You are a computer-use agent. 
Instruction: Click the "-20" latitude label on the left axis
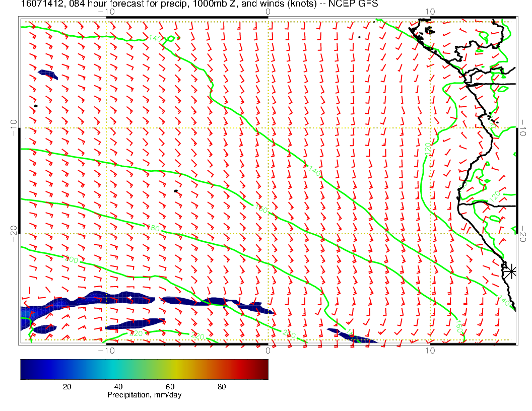coord(14,234)
